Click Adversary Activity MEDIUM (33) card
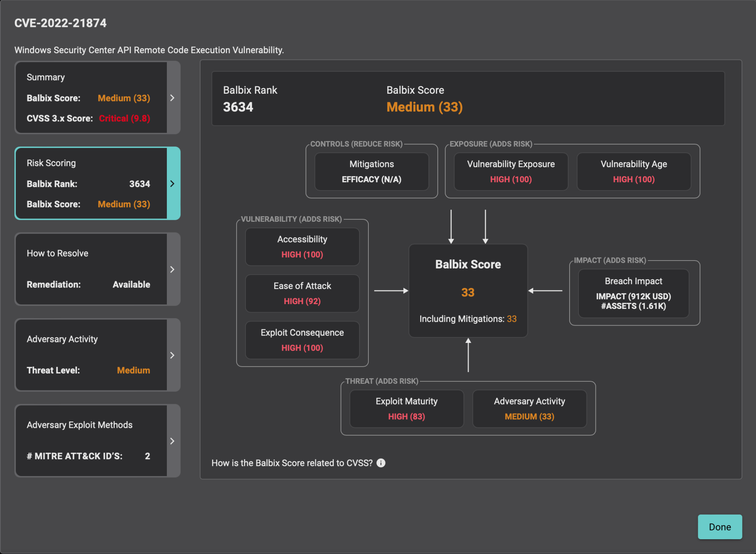 click(529, 409)
